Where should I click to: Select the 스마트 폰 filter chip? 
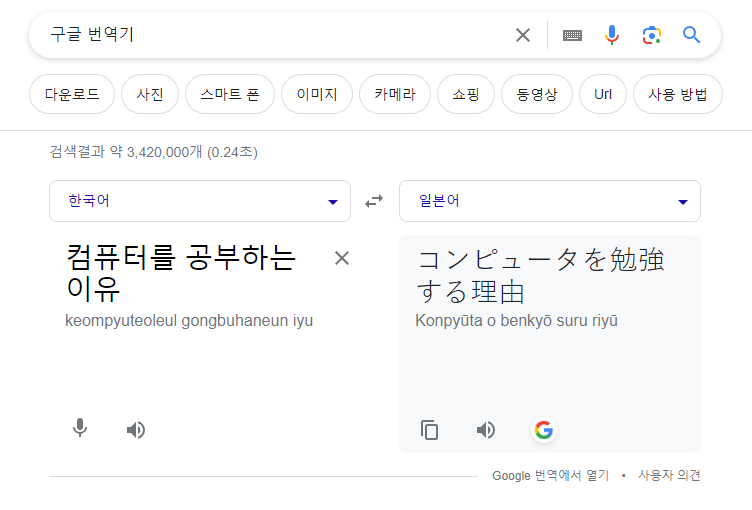click(230, 94)
